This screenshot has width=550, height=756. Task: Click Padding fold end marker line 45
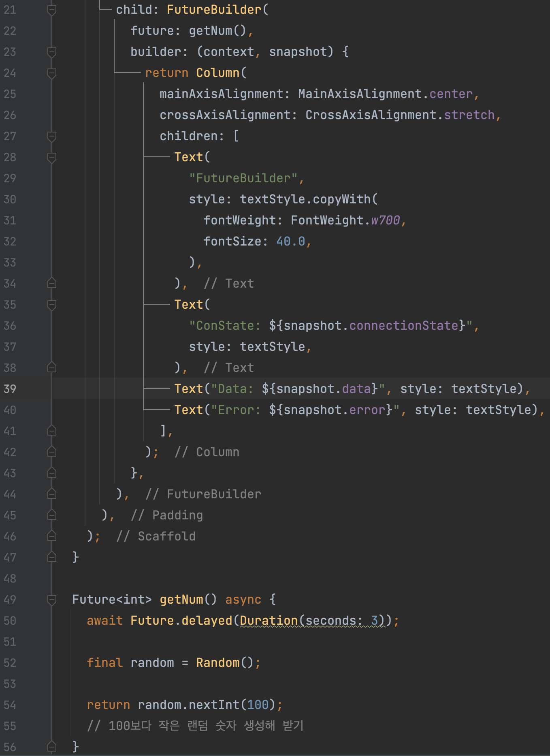(x=52, y=515)
